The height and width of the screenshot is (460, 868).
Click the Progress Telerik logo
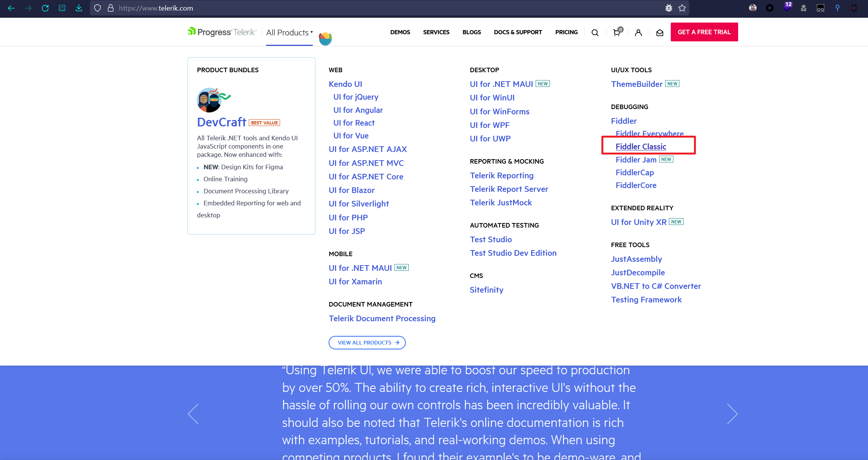tap(222, 32)
